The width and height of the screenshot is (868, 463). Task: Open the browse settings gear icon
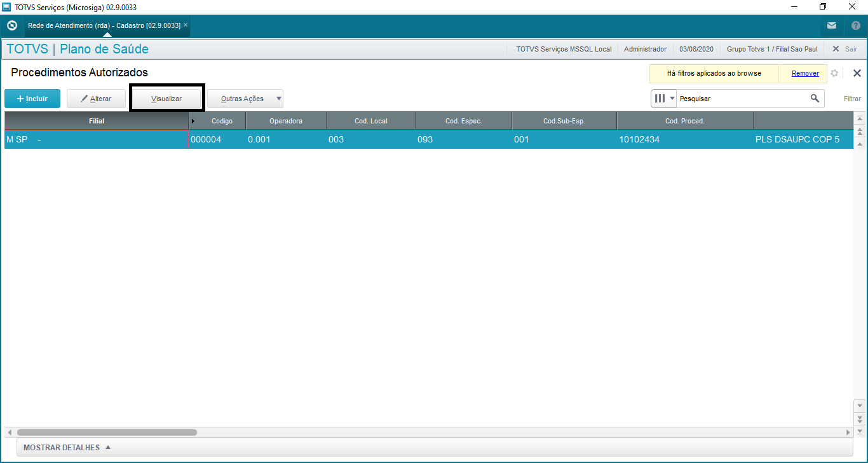(x=834, y=73)
